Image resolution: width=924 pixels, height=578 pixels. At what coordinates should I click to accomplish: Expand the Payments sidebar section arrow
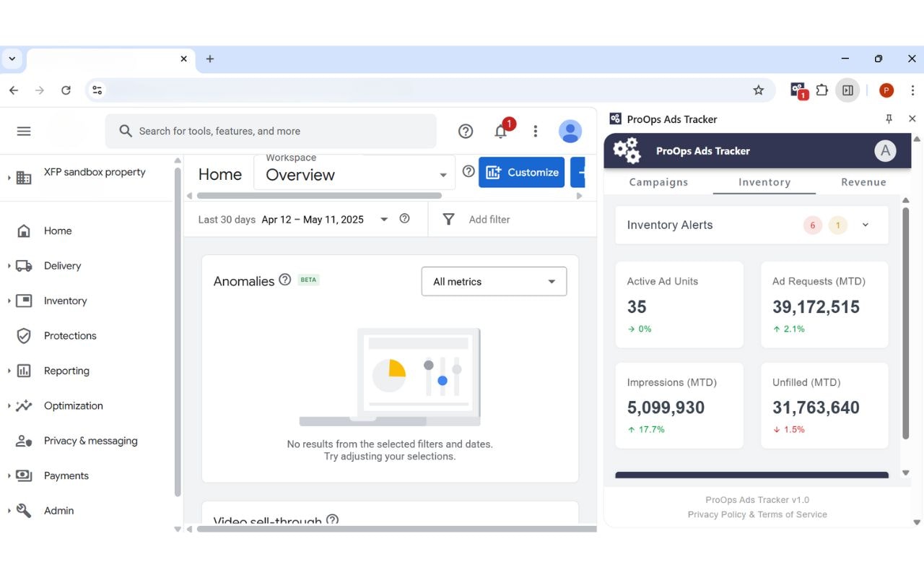point(9,475)
